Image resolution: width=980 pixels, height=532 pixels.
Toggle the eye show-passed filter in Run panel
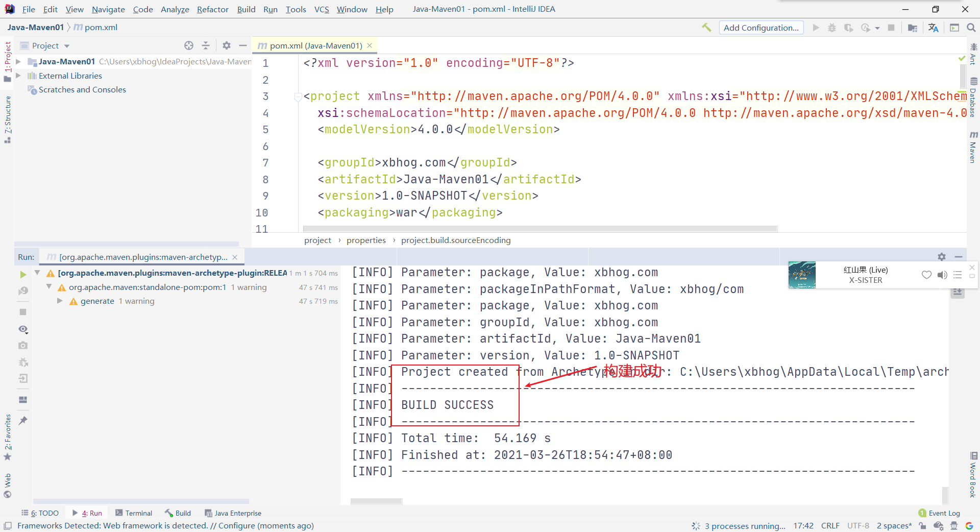pos(23,329)
